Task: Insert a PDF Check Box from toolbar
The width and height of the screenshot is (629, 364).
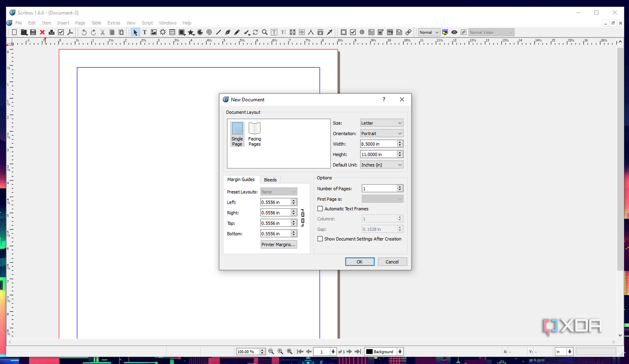Action: [x=353, y=32]
